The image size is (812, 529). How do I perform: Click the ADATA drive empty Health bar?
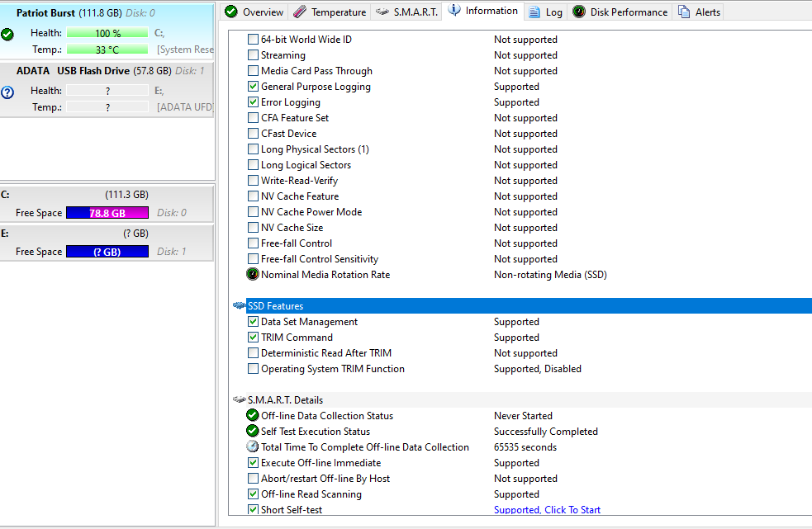(x=107, y=91)
